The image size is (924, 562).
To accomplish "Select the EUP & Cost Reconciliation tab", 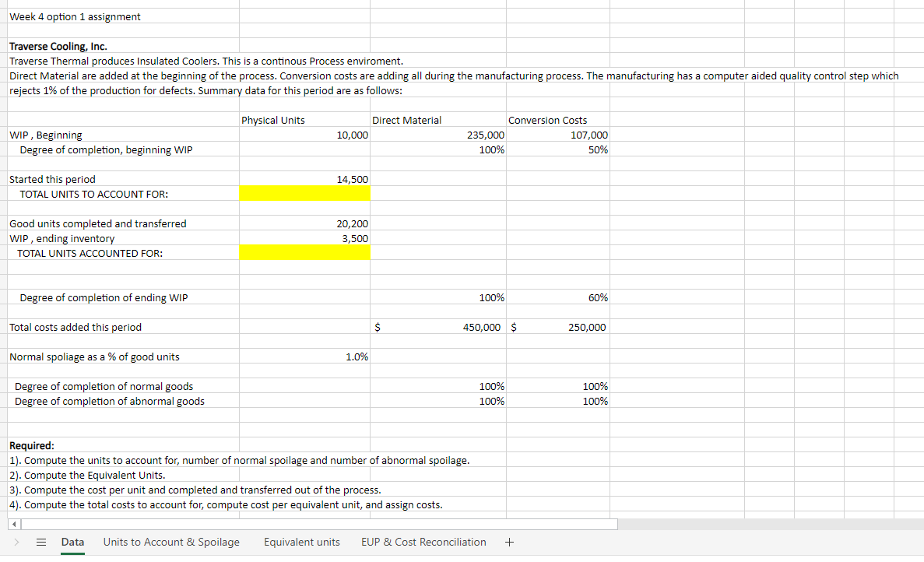I will [x=423, y=542].
